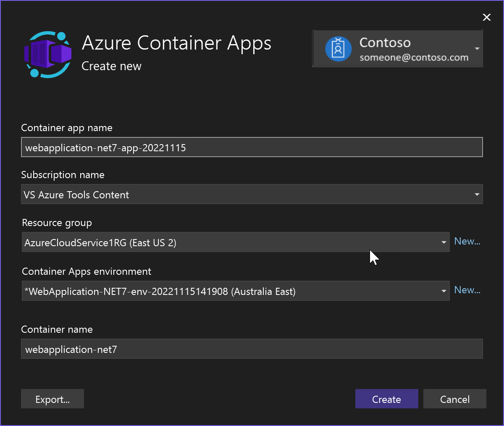Click the Resource group dropdown arrow

pyautogui.click(x=444, y=242)
